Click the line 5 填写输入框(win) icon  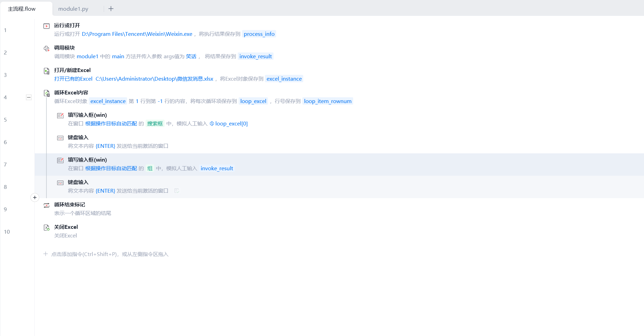60,115
